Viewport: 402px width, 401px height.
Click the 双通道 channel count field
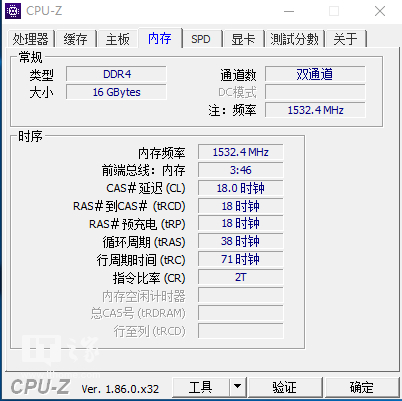coord(315,74)
